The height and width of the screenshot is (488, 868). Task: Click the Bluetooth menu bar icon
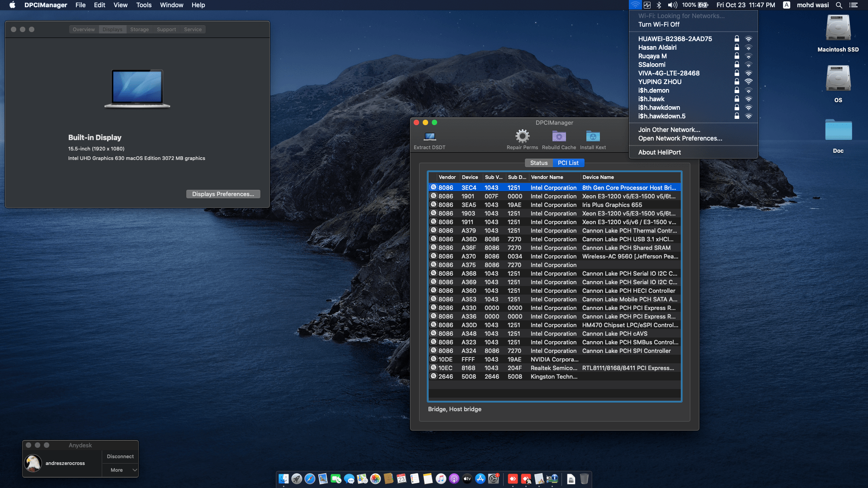click(659, 5)
